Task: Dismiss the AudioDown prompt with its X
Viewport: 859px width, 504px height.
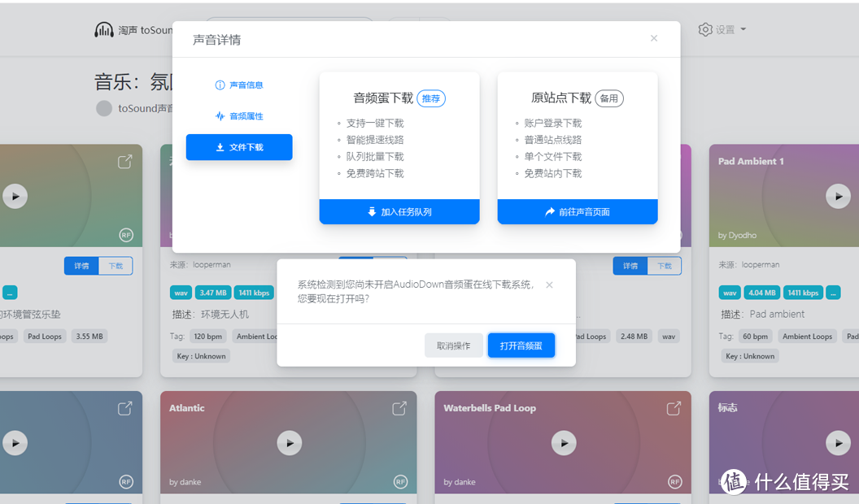Action: coord(549,285)
